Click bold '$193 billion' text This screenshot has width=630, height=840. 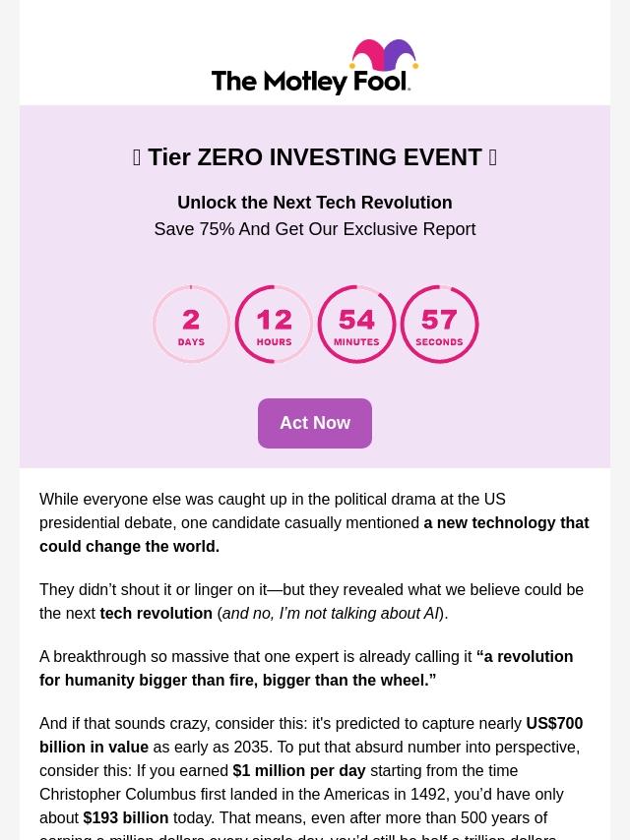pos(126,817)
